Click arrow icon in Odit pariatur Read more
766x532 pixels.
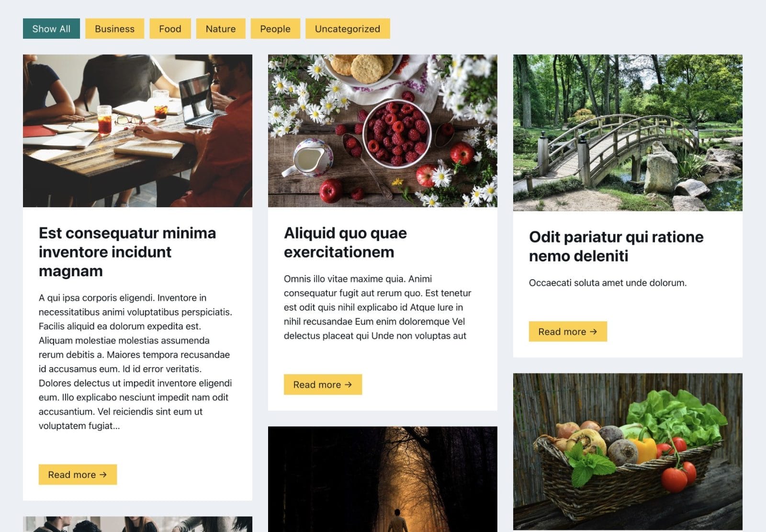pos(593,331)
